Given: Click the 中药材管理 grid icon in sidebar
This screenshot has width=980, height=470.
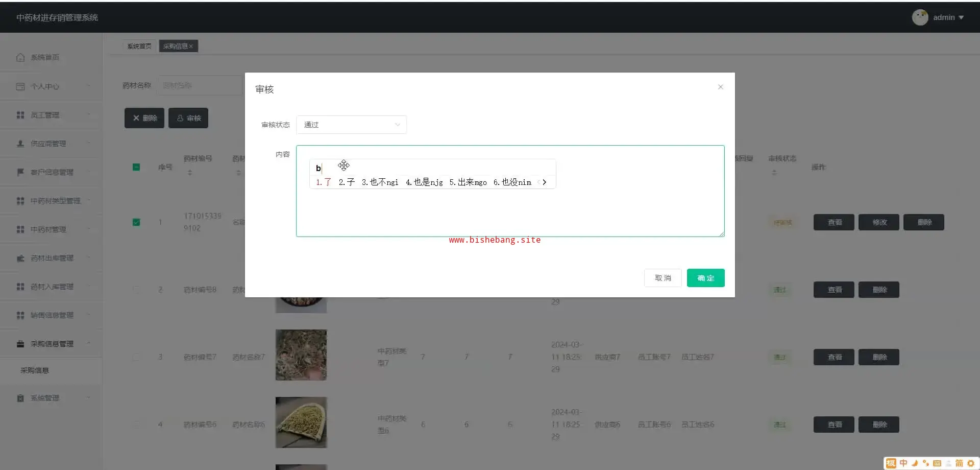Looking at the screenshot, I should (x=20, y=229).
